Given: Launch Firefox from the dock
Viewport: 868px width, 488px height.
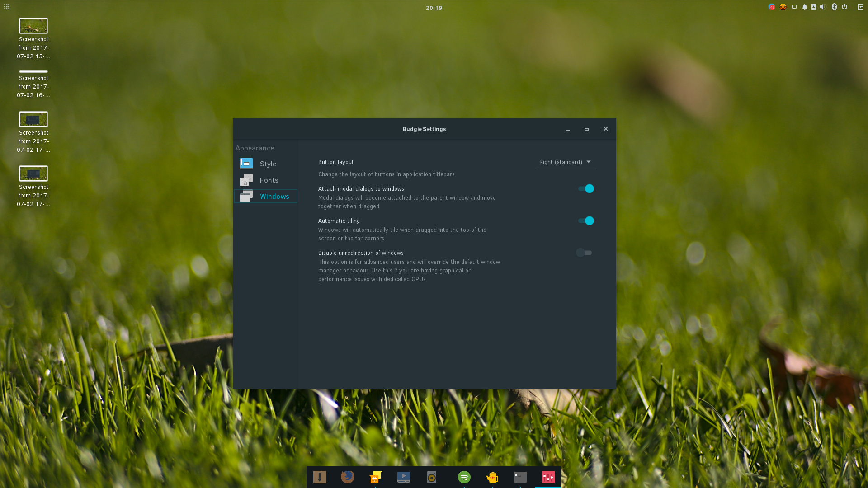Looking at the screenshot, I should point(348,477).
